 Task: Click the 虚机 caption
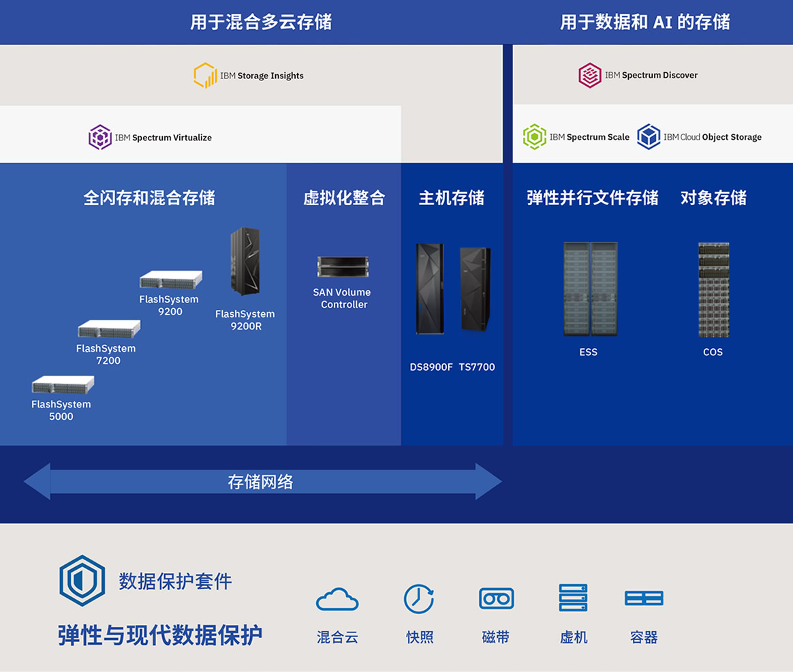(x=574, y=637)
